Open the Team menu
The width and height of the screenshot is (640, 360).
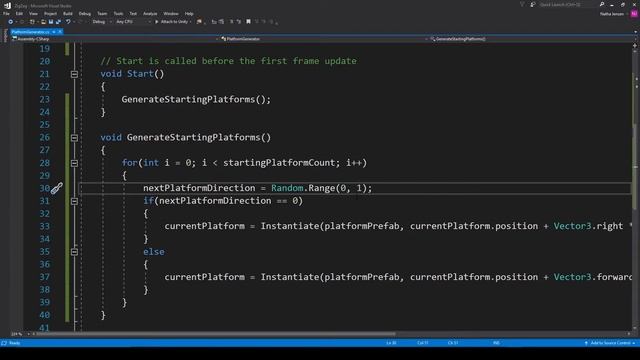(x=102, y=13)
